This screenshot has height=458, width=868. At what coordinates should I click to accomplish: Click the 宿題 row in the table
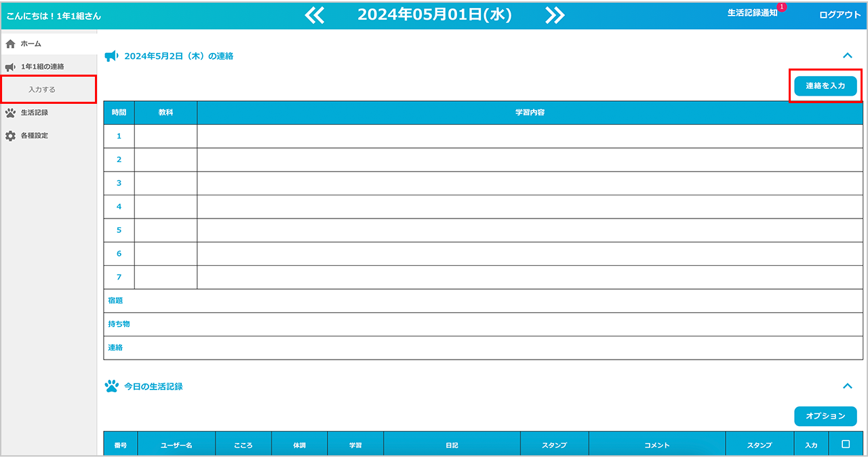(483, 301)
